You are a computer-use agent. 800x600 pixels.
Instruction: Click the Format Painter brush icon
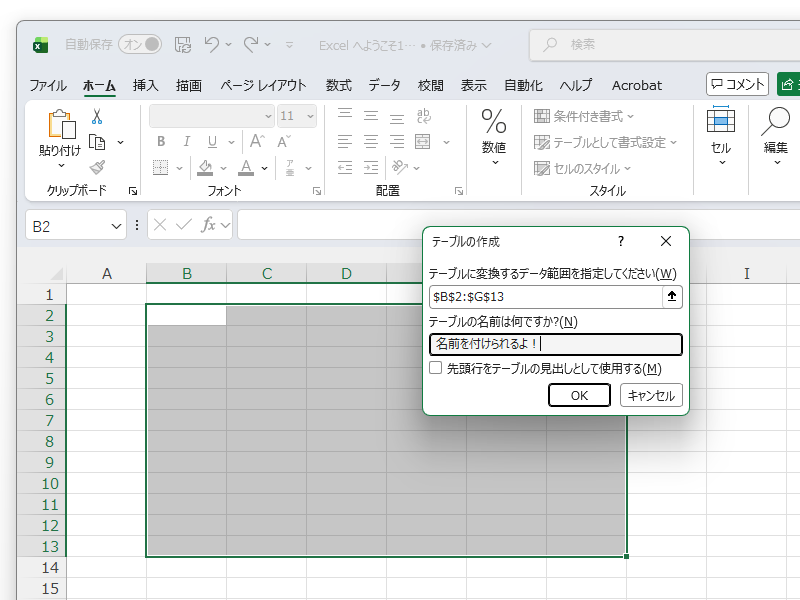point(97,167)
